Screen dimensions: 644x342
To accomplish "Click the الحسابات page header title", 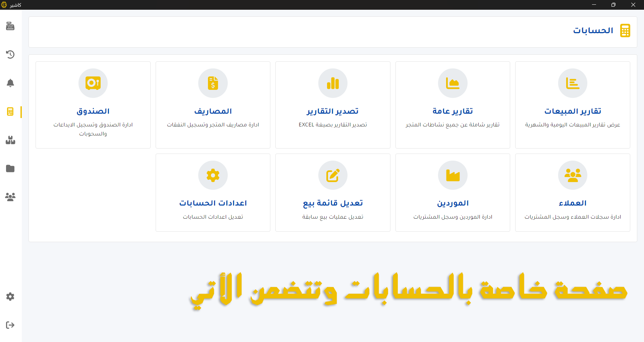I will pyautogui.click(x=593, y=31).
